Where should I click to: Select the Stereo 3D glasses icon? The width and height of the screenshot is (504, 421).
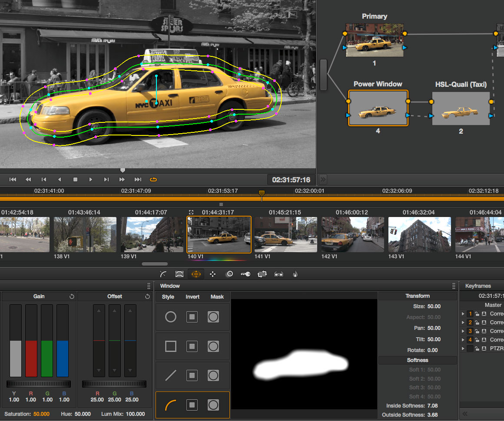pos(279,274)
